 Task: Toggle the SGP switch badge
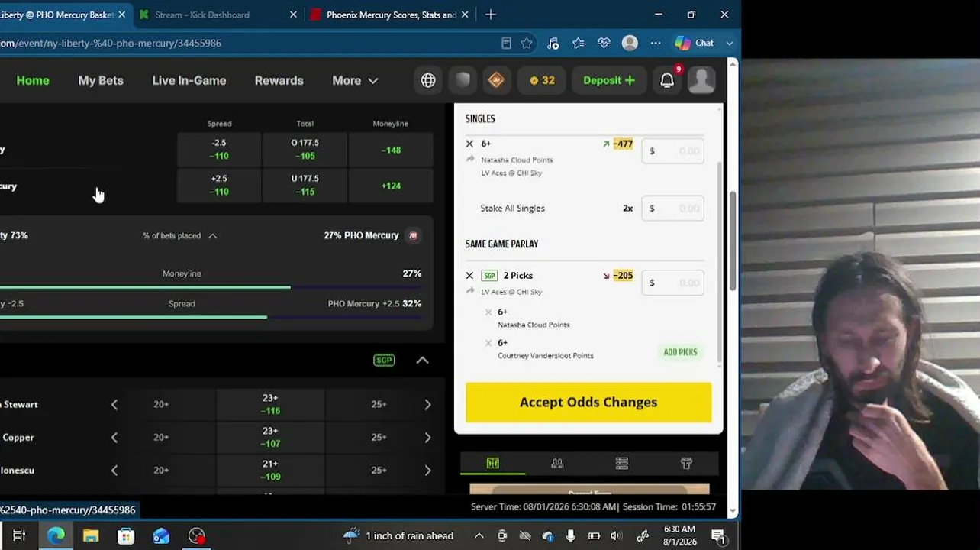(x=384, y=360)
